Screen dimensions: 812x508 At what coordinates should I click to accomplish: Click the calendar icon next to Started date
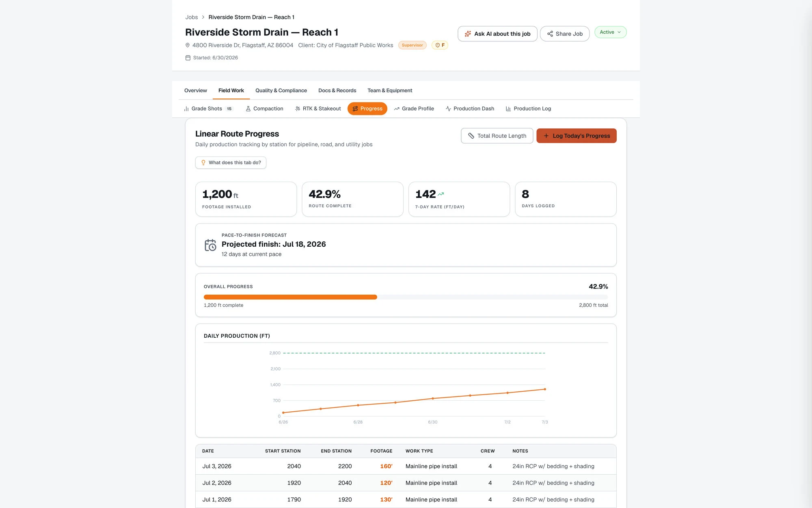188,58
